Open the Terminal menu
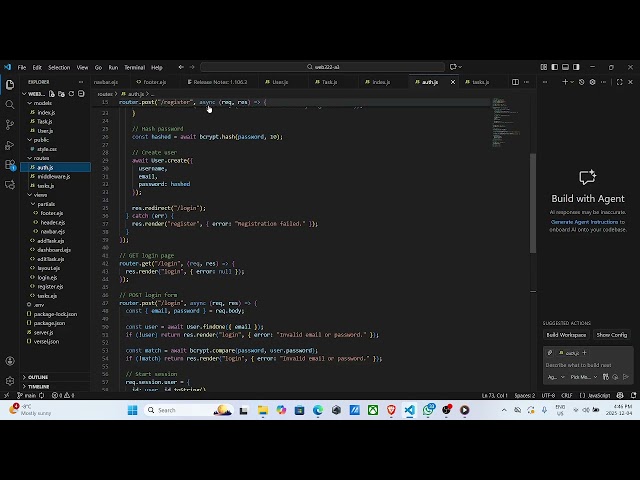Image resolution: width=640 pixels, height=480 pixels. [134, 67]
